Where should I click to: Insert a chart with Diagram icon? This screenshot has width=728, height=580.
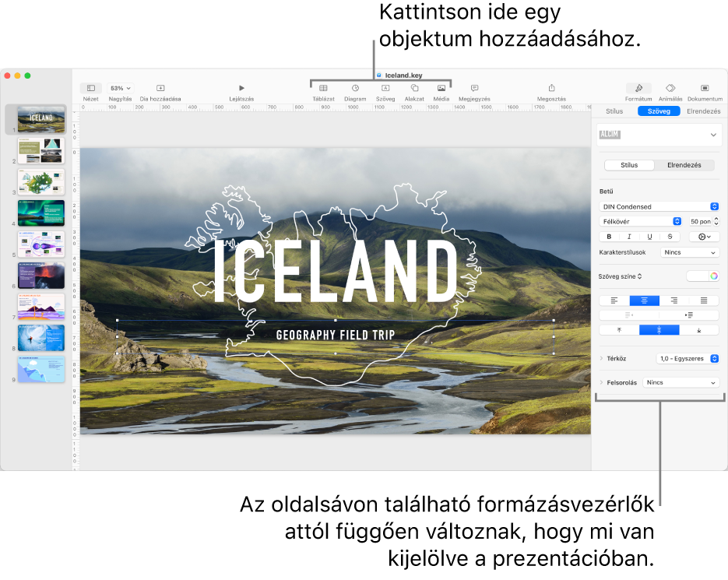click(x=355, y=88)
